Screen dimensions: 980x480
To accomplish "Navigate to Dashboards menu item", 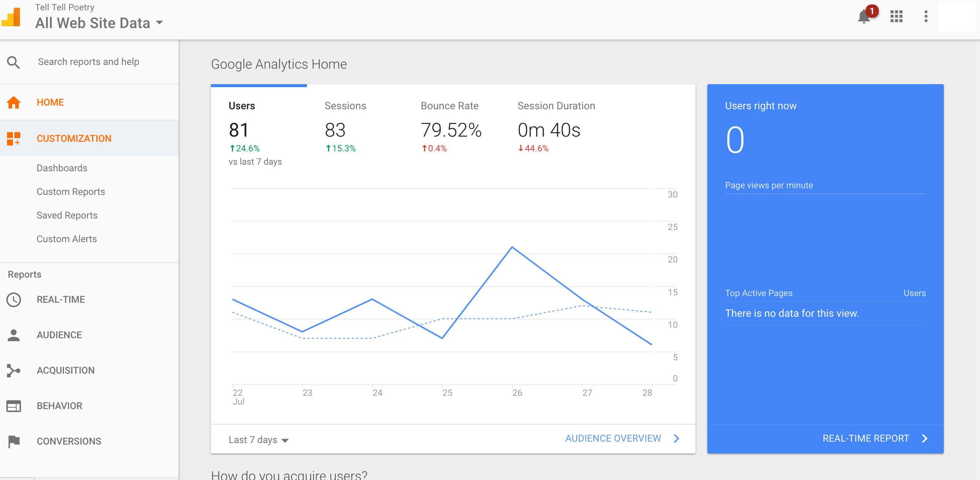I will (x=62, y=168).
